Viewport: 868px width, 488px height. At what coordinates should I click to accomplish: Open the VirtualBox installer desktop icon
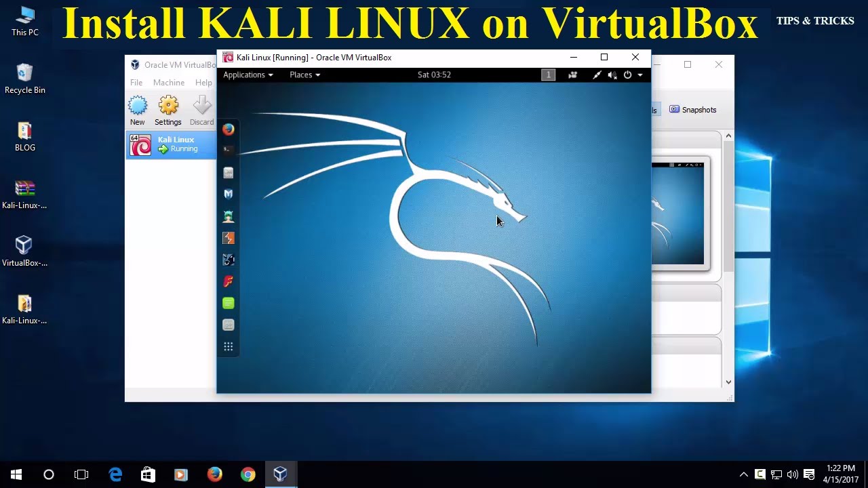pyautogui.click(x=24, y=251)
